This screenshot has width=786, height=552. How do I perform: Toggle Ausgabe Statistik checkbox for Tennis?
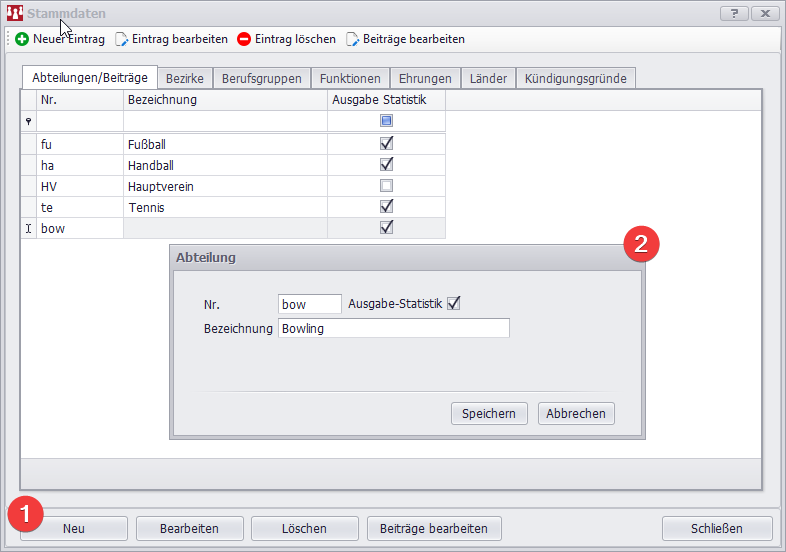tap(386, 207)
